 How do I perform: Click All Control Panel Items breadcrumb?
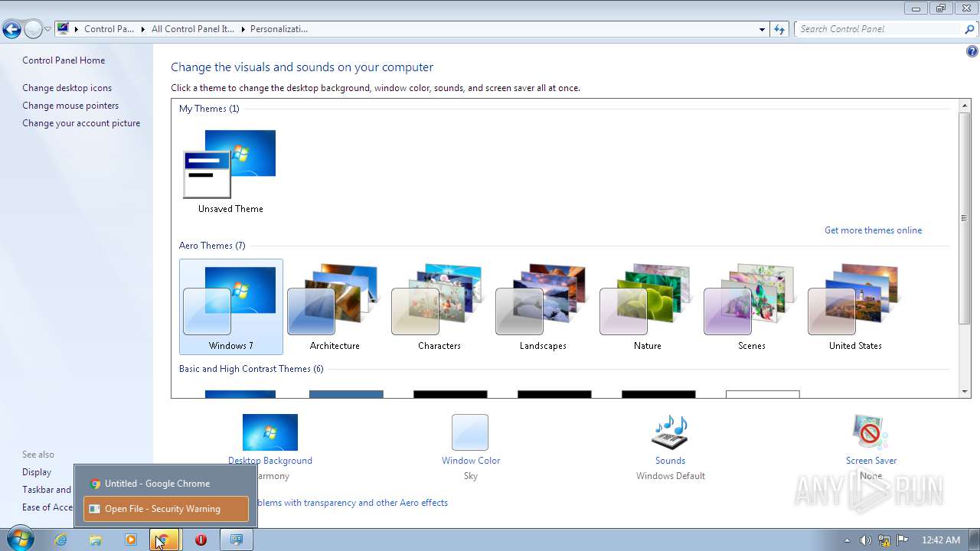click(193, 29)
